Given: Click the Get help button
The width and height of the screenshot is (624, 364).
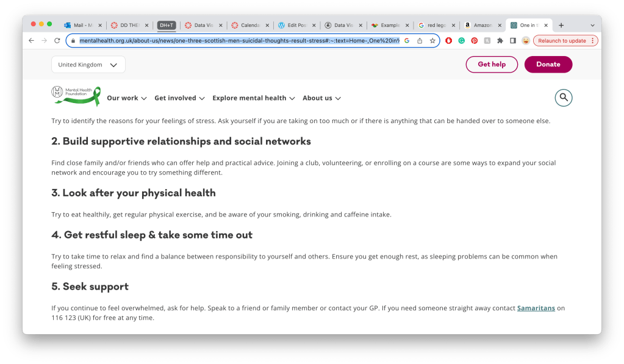Looking at the screenshot, I should pyautogui.click(x=491, y=65).
